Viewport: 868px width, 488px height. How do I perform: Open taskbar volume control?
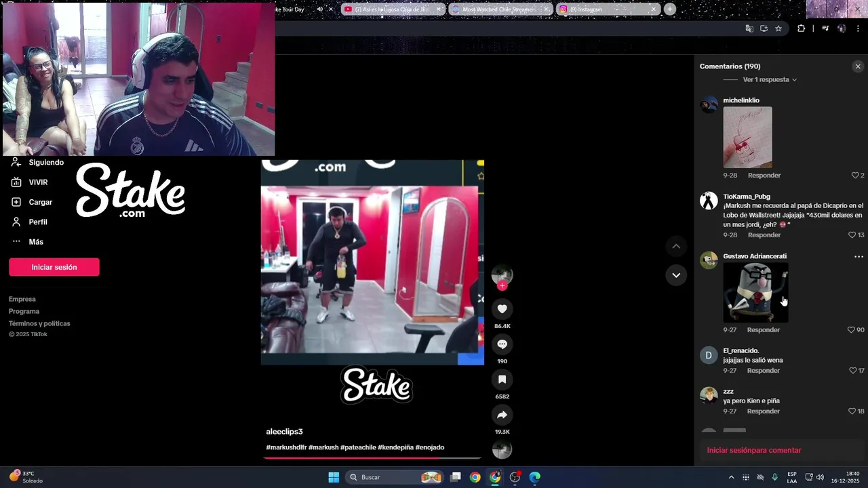pos(820,477)
